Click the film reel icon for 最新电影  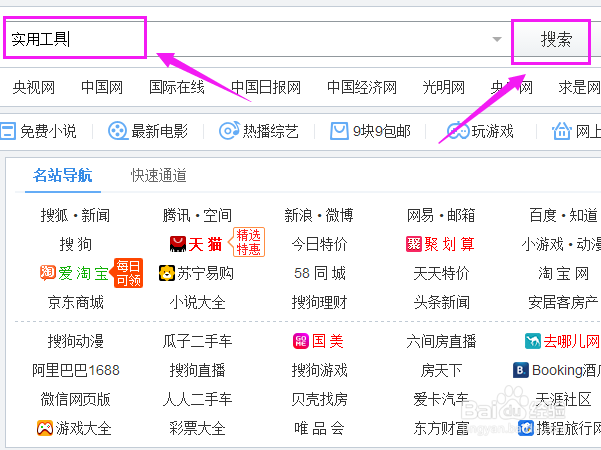point(117,131)
